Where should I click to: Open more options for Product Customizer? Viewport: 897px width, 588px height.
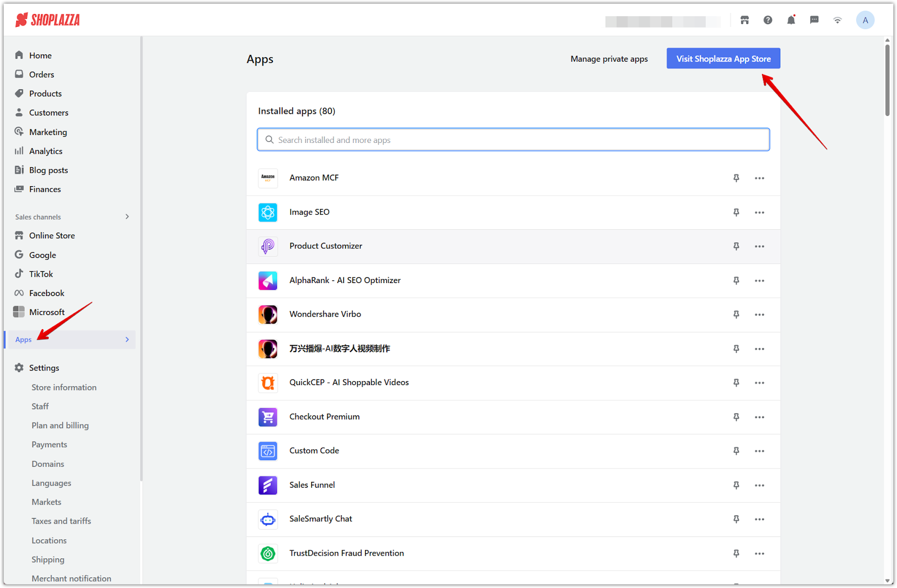760,246
